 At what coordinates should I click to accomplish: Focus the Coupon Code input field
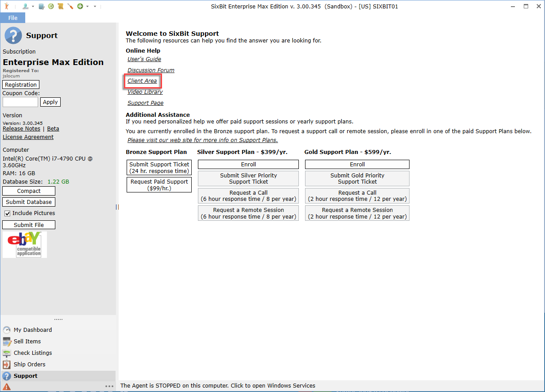[x=20, y=102]
